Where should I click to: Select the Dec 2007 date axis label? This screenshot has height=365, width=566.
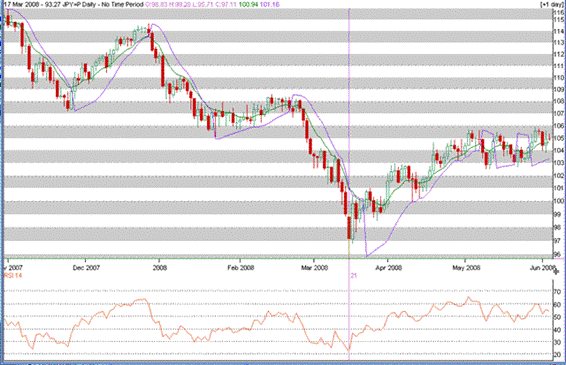coord(86,268)
